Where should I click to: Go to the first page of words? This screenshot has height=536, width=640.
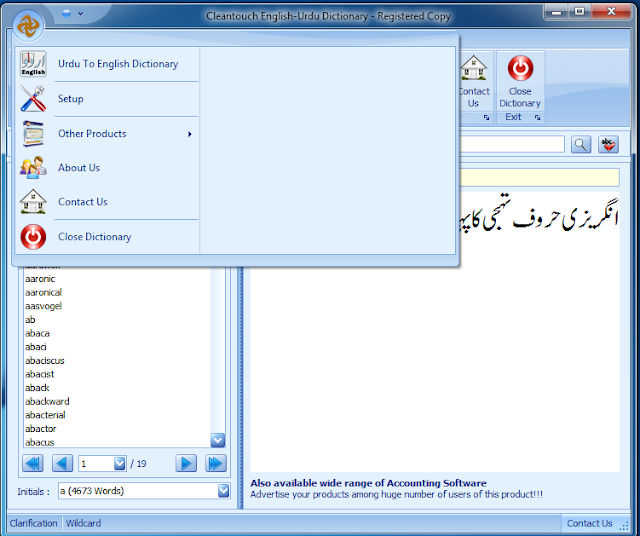(x=33, y=463)
